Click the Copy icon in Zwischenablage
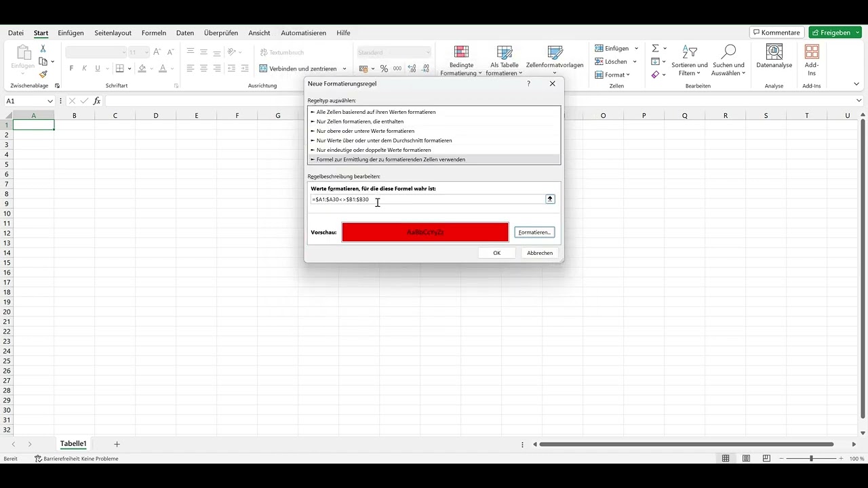 [x=43, y=62]
